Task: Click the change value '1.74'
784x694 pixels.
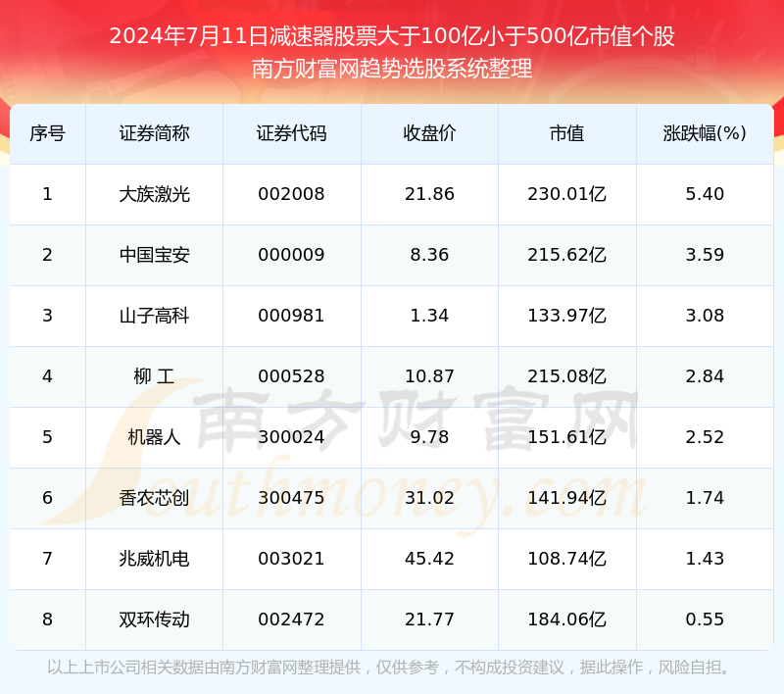Action: coord(705,498)
